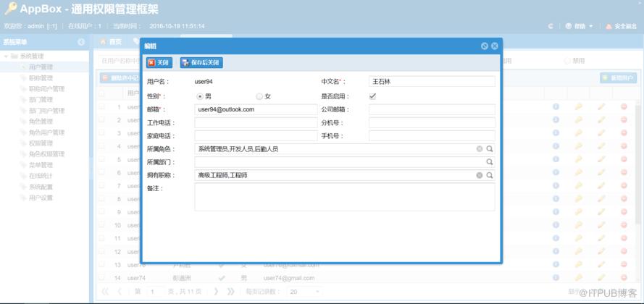
Task: Click 安全退出 to log out
Action: (x=621, y=26)
